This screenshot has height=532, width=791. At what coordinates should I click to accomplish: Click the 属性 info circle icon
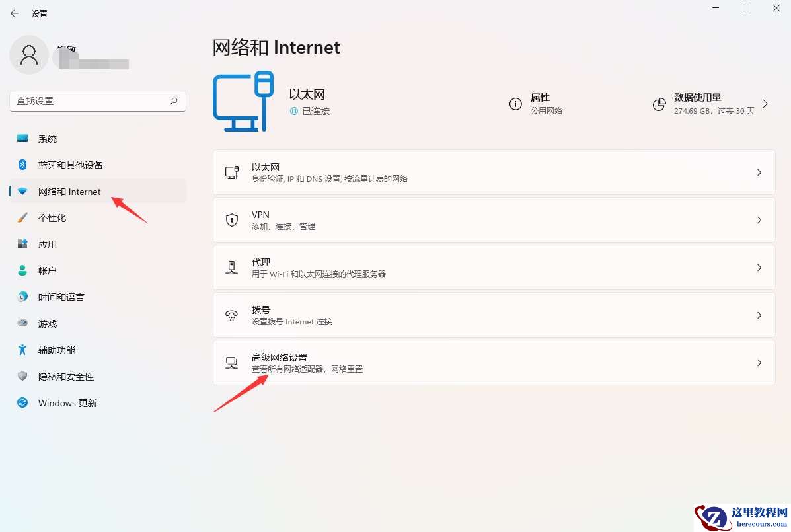coord(516,104)
